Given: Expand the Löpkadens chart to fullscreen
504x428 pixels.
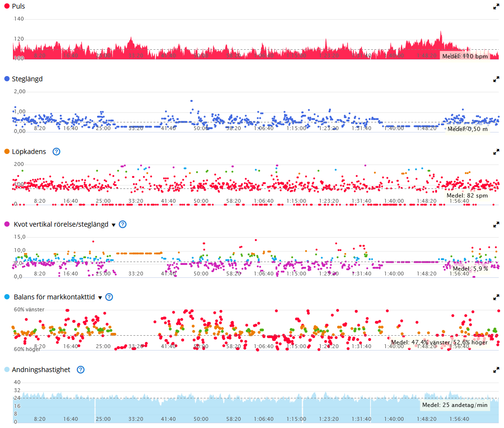Looking at the screenshot, I should pos(496,152).
